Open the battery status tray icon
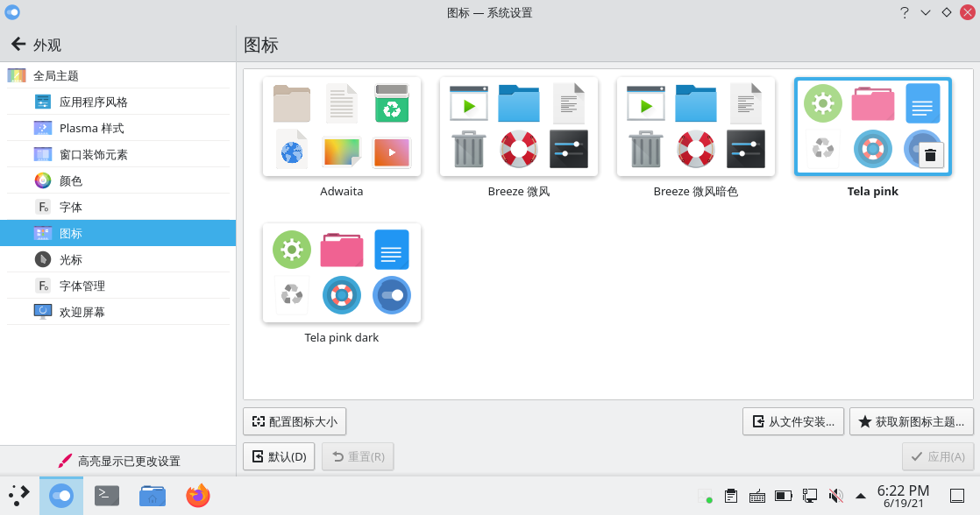The width and height of the screenshot is (980, 515). (x=784, y=496)
